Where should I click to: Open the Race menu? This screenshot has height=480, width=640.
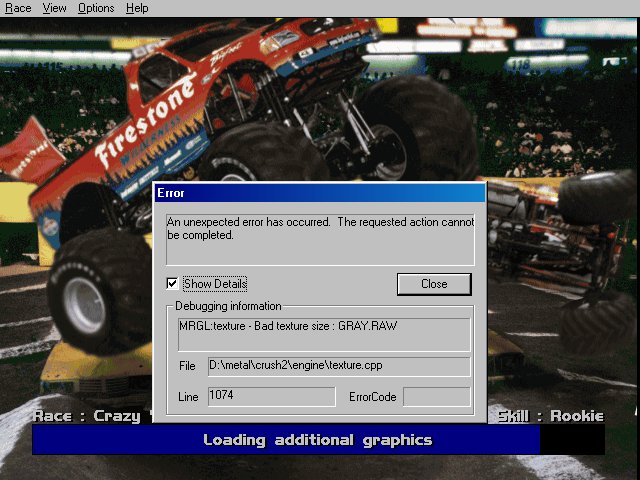coord(18,8)
